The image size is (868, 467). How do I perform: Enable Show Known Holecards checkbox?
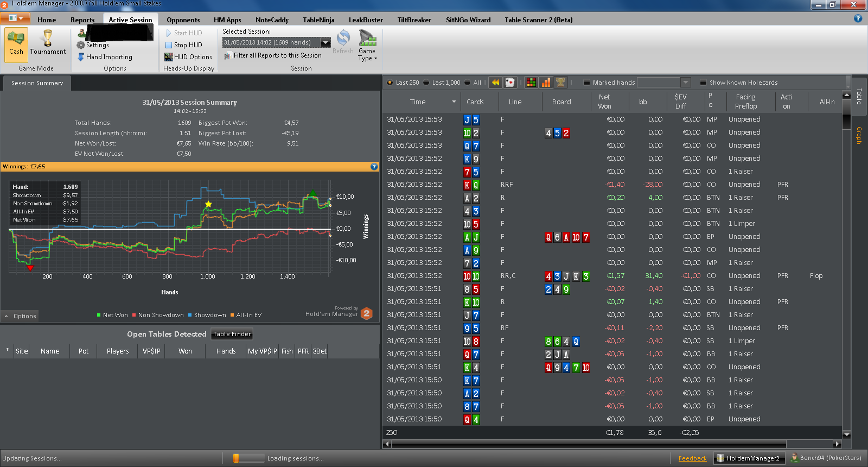coord(703,83)
